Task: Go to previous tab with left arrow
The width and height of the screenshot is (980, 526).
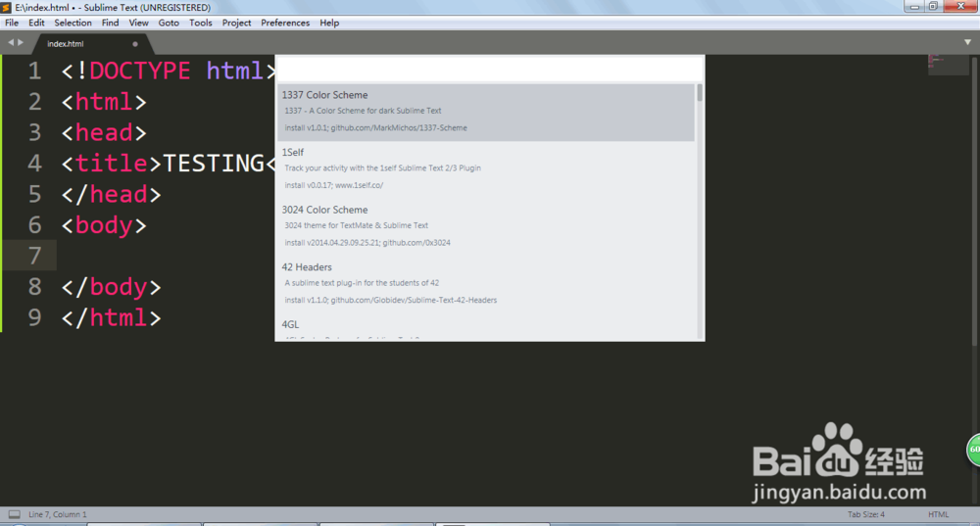Action: (x=10, y=42)
